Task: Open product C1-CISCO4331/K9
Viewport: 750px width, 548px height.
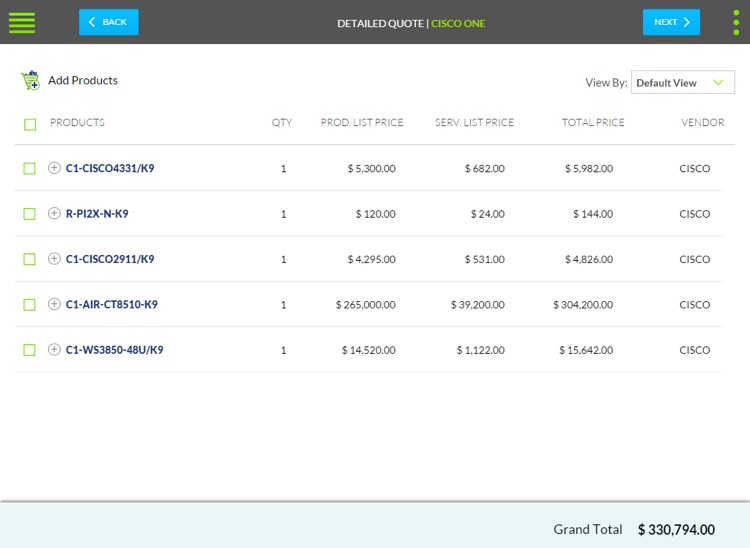Action: (110, 168)
